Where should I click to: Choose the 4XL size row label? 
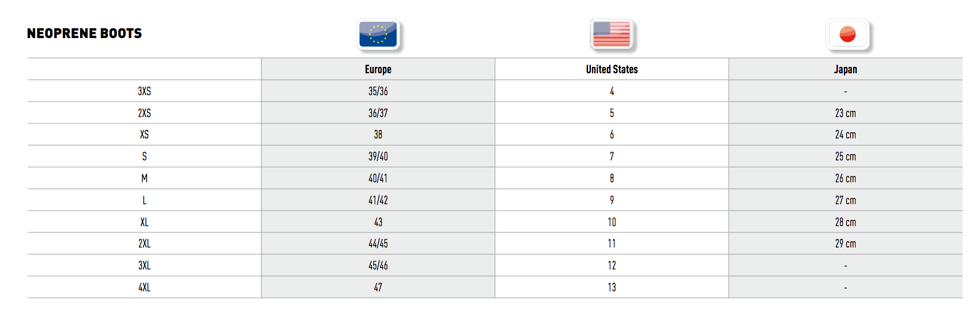click(144, 287)
